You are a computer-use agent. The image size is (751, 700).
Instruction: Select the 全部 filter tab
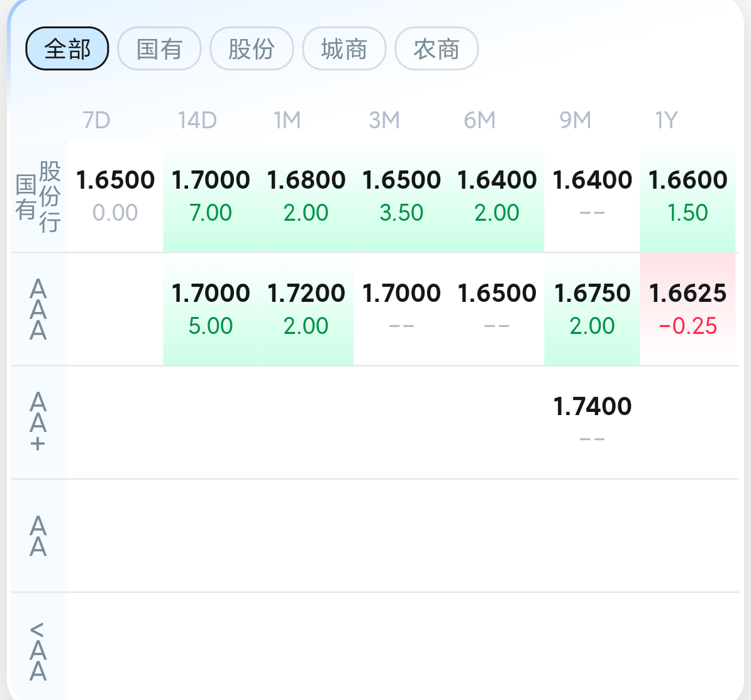click(x=67, y=48)
